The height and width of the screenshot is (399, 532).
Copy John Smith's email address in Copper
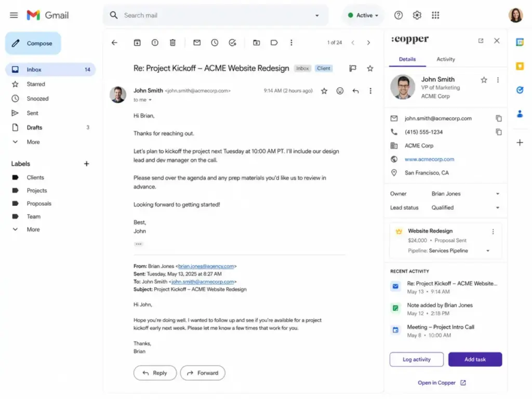[x=498, y=118]
